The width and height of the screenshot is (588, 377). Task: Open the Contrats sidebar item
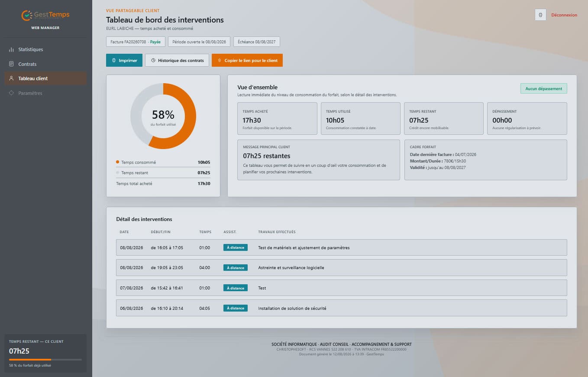[x=45, y=64]
